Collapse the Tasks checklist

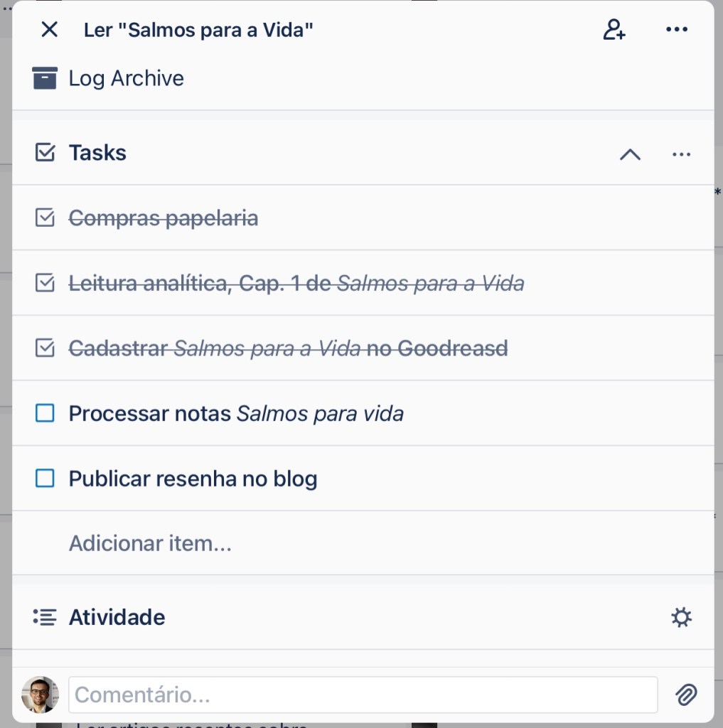pos(630,154)
